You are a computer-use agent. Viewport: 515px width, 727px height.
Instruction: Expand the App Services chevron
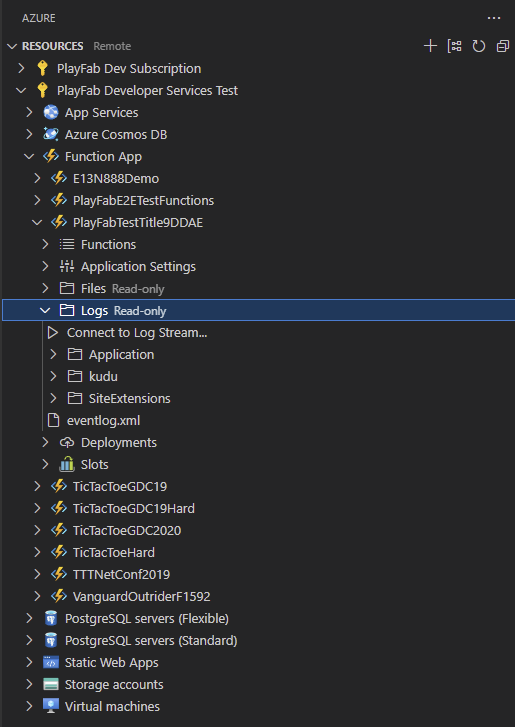pos(29,112)
